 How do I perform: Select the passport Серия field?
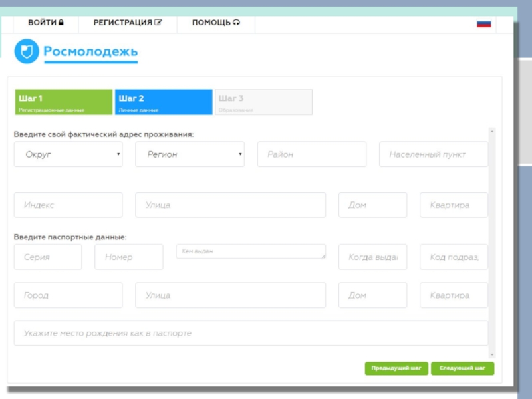[x=48, y=257]
